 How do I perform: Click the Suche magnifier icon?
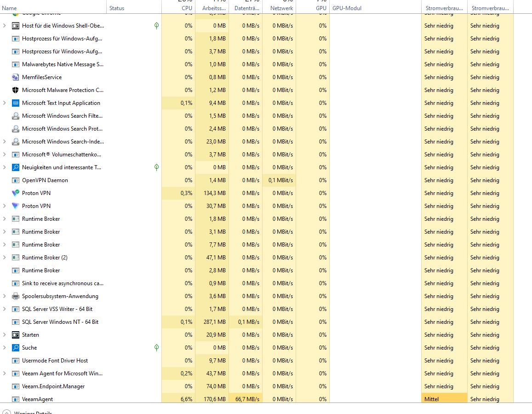(x=15, y=348)
